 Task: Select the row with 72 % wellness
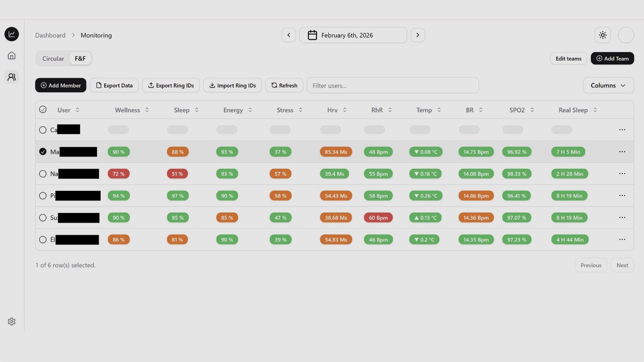[x=43, y=174]
